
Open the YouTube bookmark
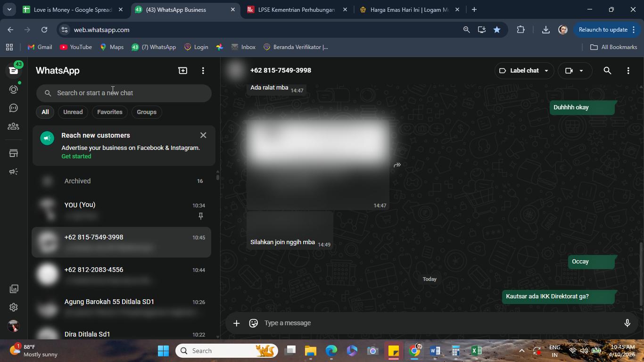tap(76, 47)
